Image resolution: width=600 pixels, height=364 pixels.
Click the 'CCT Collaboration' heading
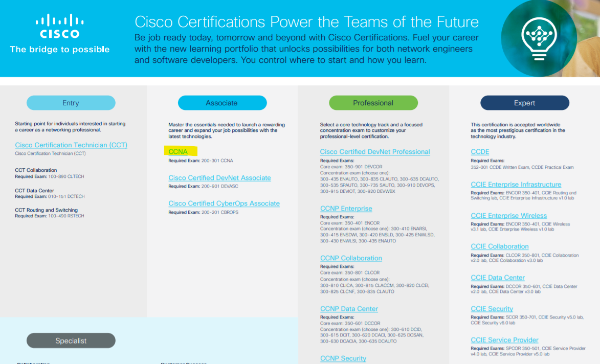(36, 170)
